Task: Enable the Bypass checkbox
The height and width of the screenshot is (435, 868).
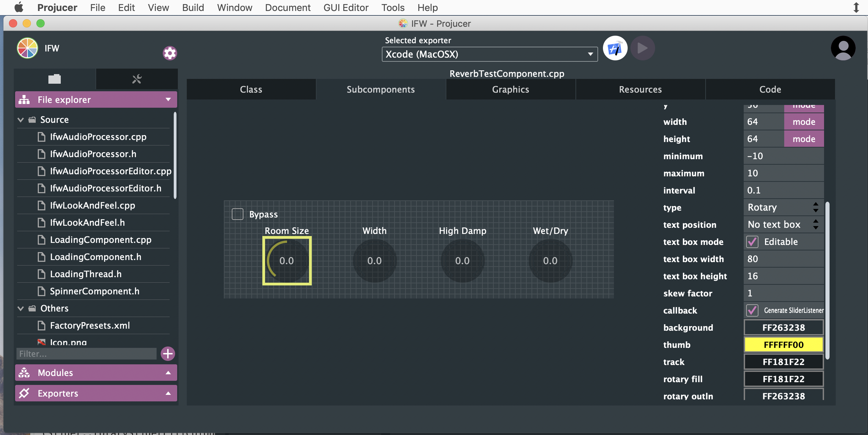Action: click(x=237, y=214)
